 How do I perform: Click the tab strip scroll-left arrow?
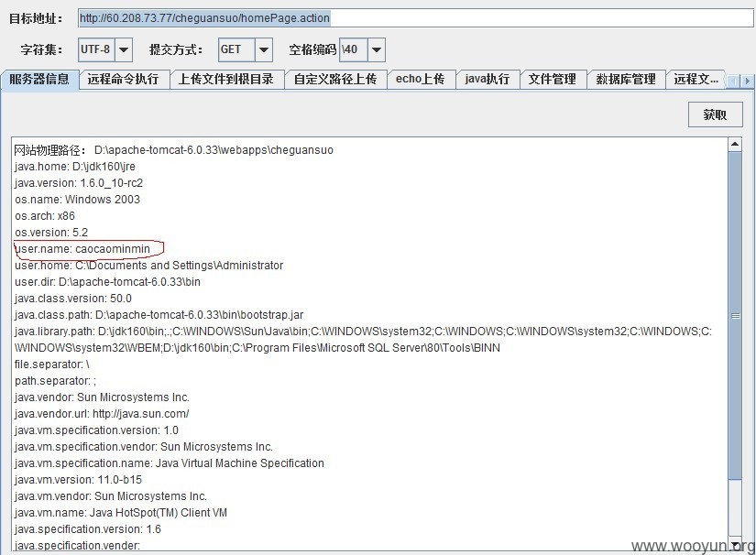tap(733, 81)
